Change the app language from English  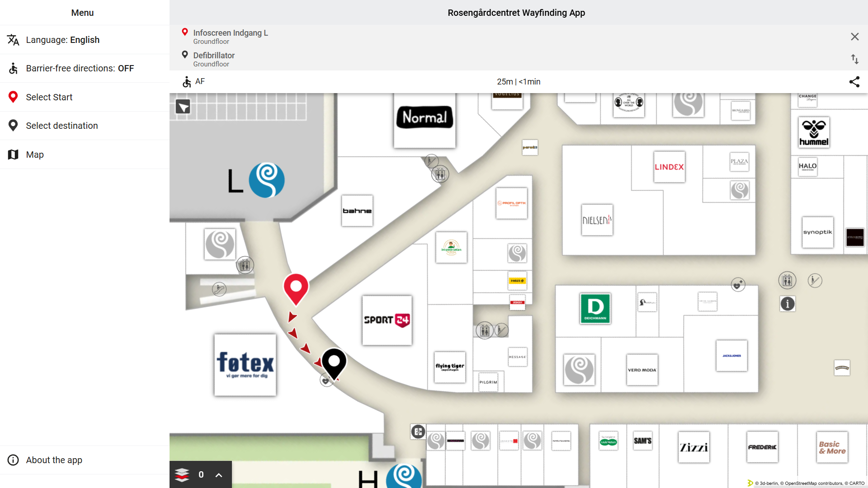(85, 40)
